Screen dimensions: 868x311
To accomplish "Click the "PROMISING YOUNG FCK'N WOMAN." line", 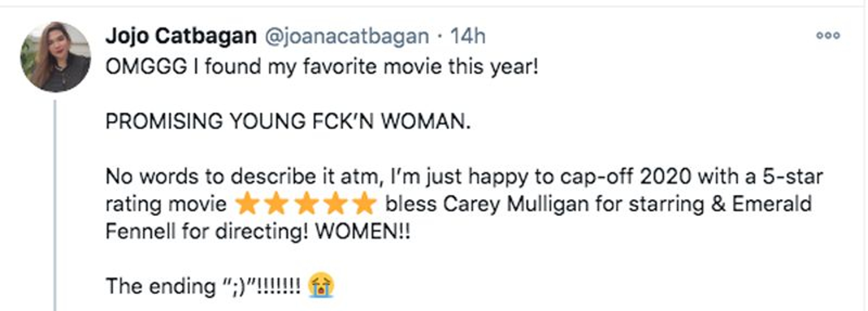I will tap(288, 121).
